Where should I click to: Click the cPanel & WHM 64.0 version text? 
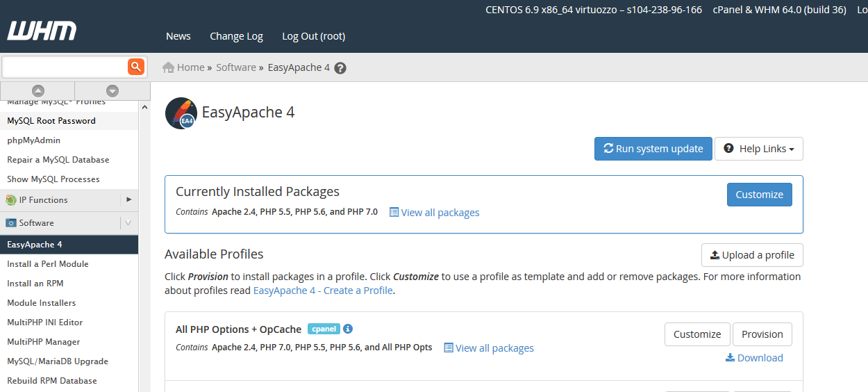coord(780,10)
